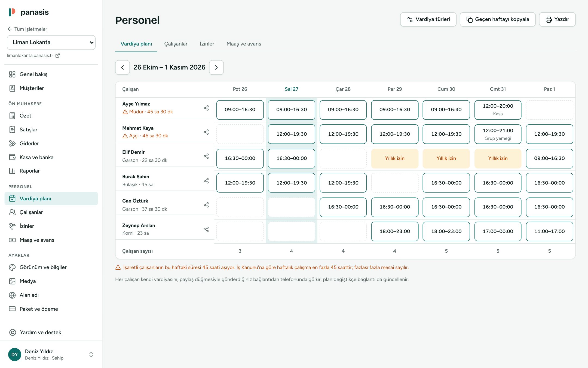Add a Monday shift for Mehmet Kaya
This screenshot has width=588, height=368.
240,134
